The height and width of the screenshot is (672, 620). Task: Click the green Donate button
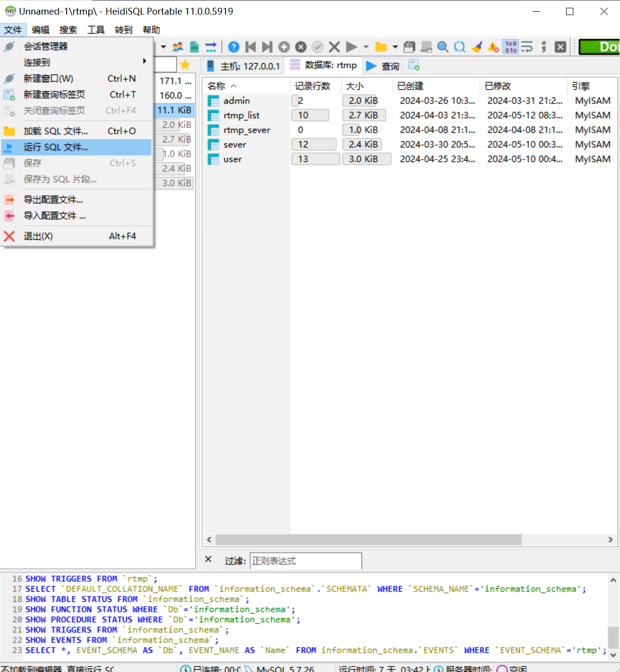pos(600,47)
